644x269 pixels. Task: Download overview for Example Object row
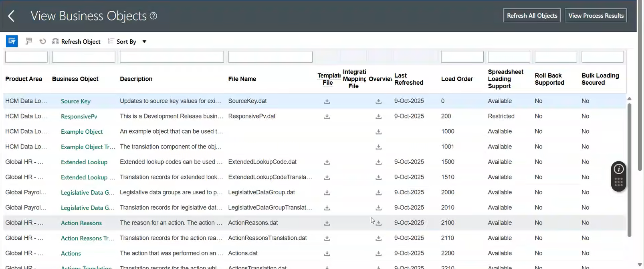tap(378, 132)
